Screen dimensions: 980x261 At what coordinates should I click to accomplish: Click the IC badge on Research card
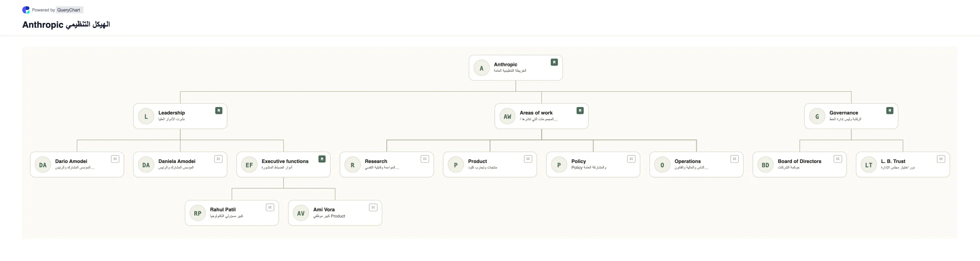click(x=425, y=159)
